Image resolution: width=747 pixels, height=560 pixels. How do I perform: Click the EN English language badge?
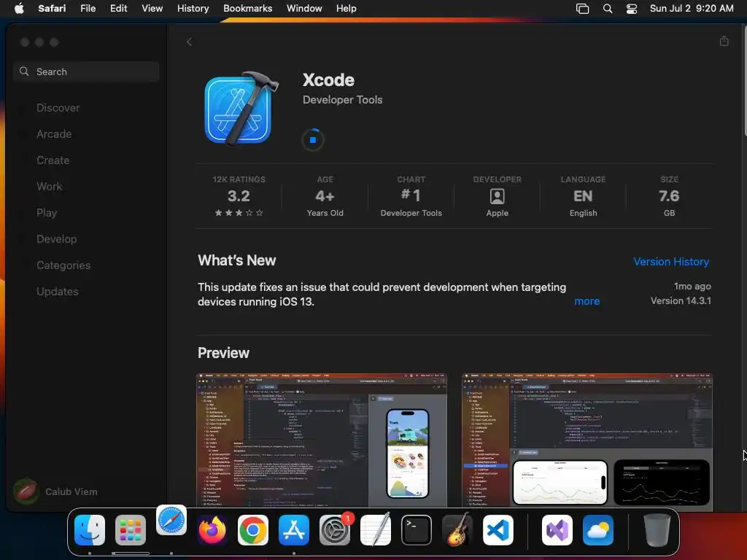tap(583, 197)
